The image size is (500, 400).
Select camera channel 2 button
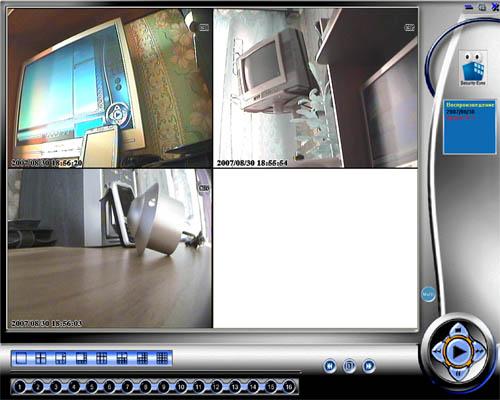(38, 387)
